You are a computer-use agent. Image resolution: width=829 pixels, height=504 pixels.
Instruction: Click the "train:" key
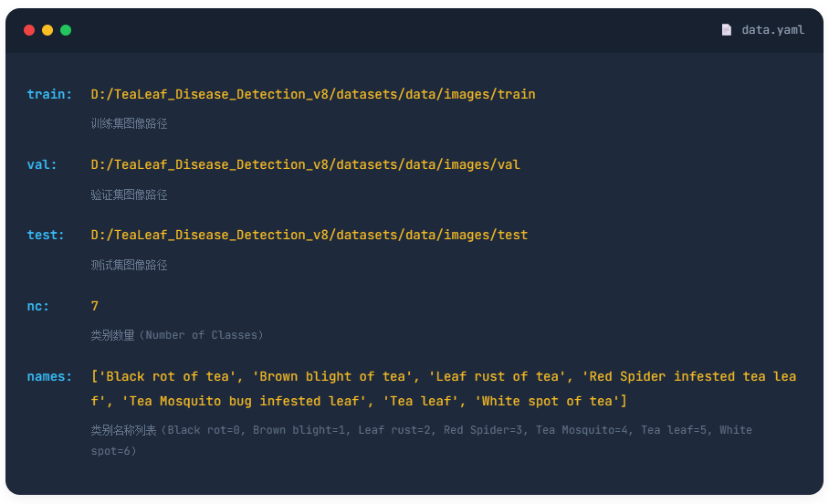pos(49,94)
